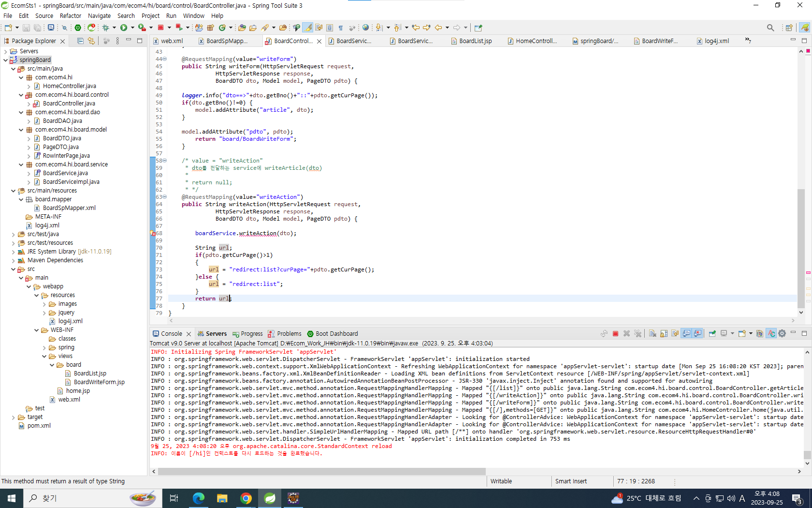Click the Back navigation arrow icon

[x=438, y=28]
